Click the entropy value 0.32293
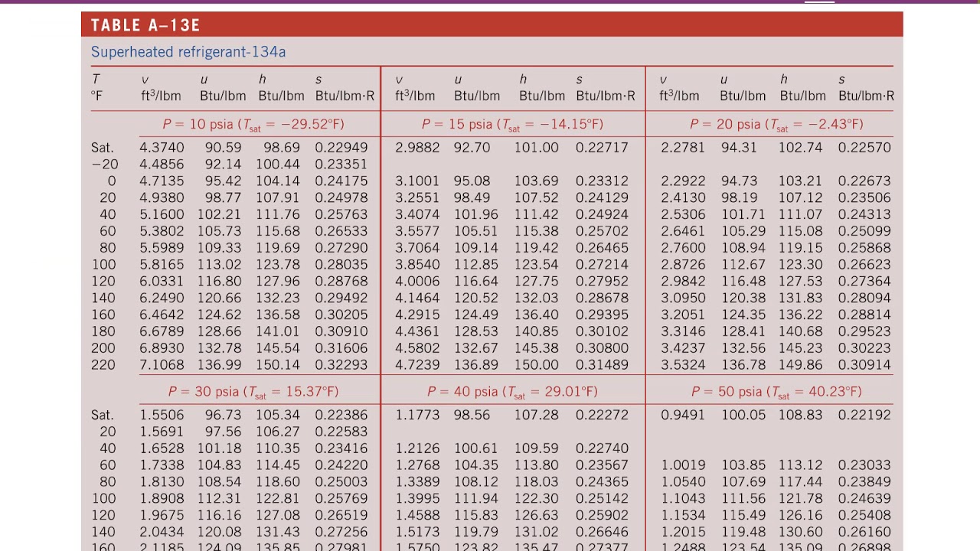Screen dimensions: 980x551 click(x=341, y=364)
